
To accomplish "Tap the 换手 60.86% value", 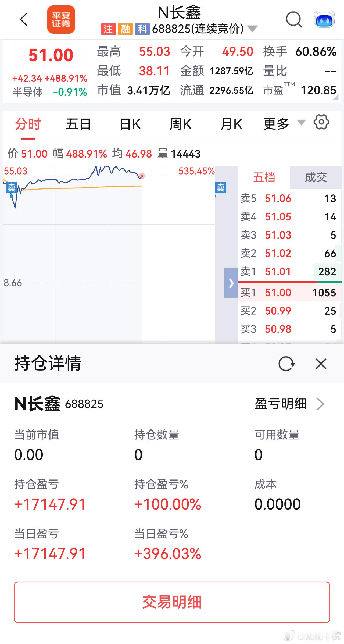I will point(316,51).
